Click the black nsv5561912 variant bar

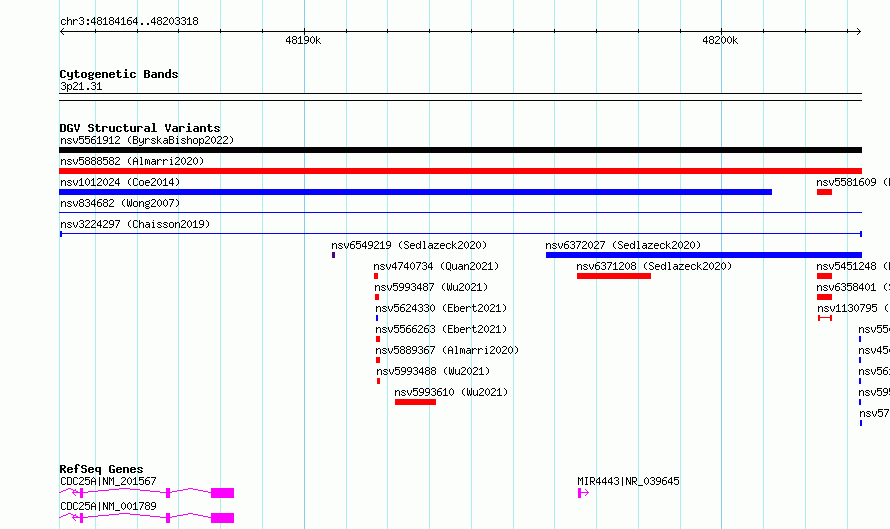point(460,150)
